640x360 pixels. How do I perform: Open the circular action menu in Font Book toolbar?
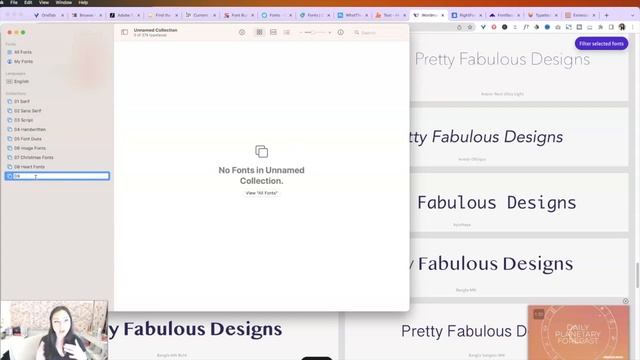pos(242,32)
